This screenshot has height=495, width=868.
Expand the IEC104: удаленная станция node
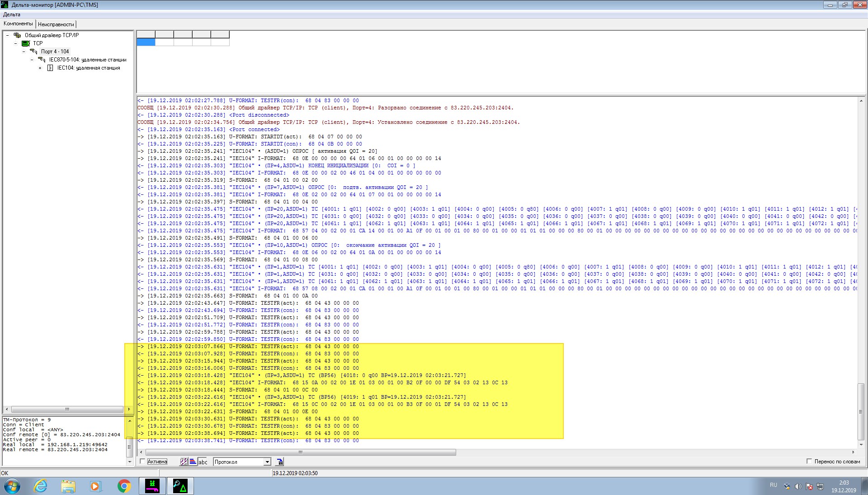[40, 68]
